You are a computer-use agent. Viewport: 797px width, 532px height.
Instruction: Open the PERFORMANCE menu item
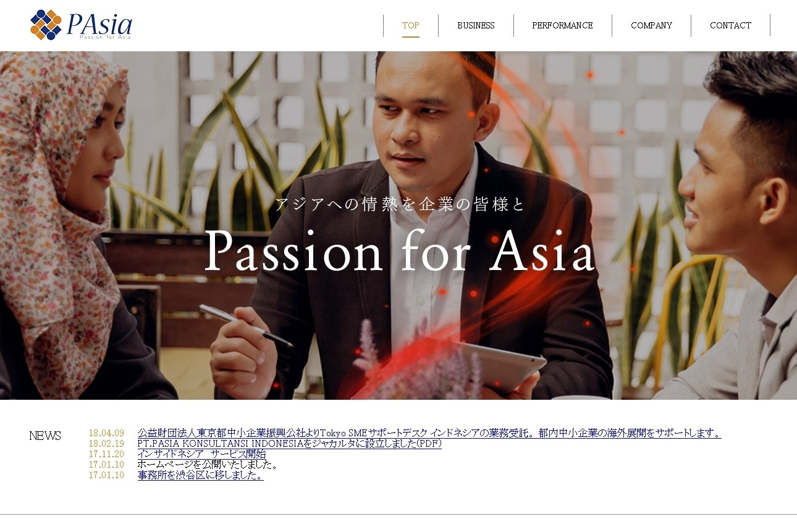[562, 25]
